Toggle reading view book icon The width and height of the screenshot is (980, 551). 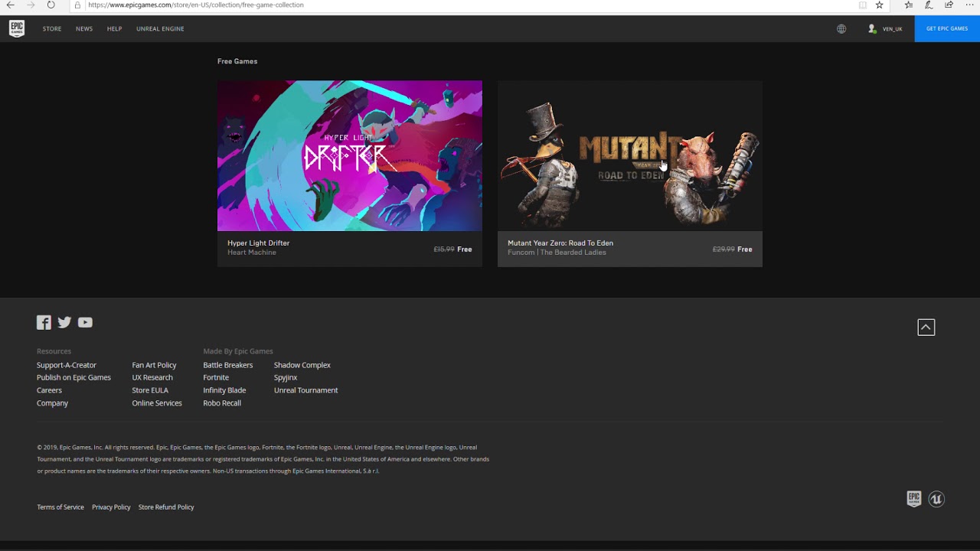point(863,5)
